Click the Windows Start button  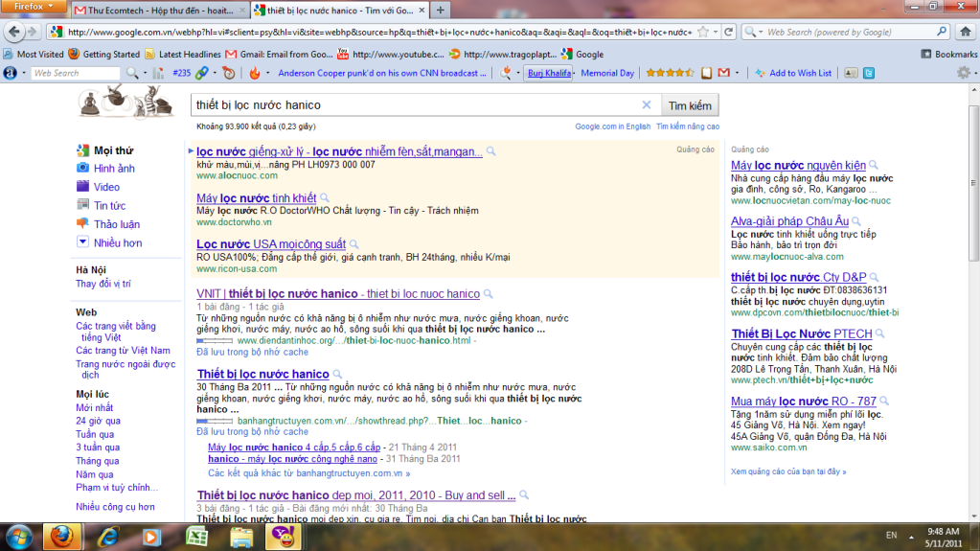point(19,537)
